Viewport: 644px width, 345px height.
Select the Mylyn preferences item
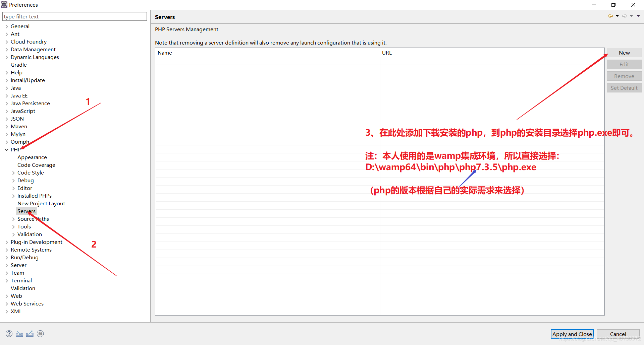[18, 134]
